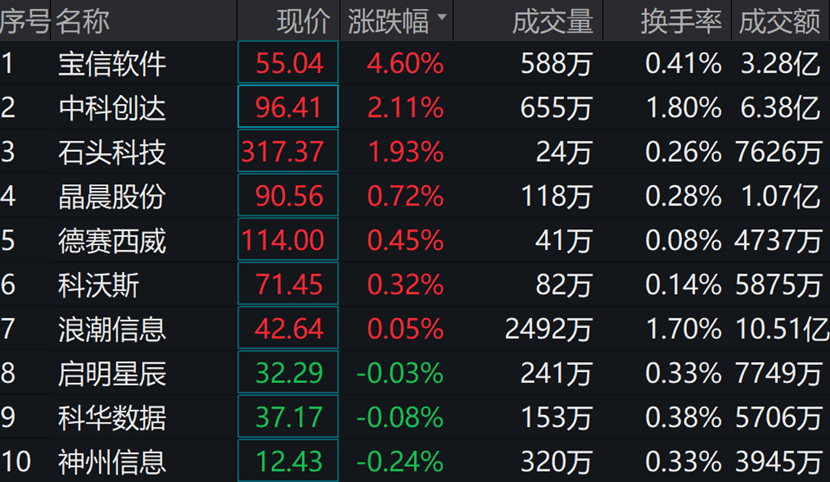Click the amount value 3945万
The width and height of the screenshot is (830, 482).
click(x=778, y=462)
